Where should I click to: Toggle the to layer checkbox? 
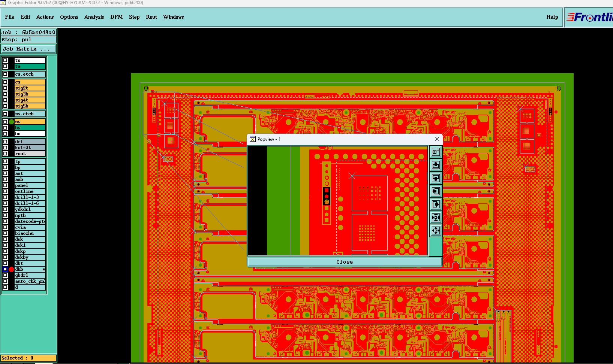pos(5,60)
